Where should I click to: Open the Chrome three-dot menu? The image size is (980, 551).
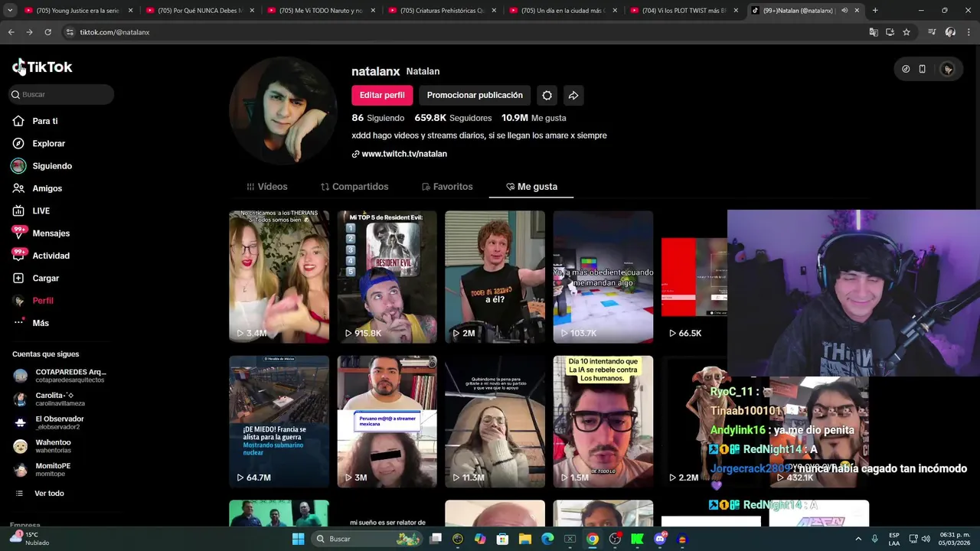pos(969,32)
